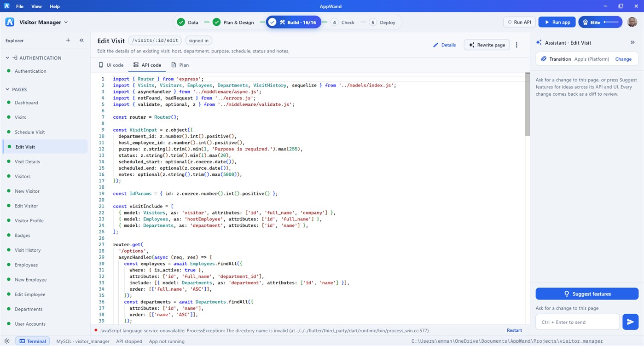Click the Elite plan usage bar
The width and height of the screenshot is (644, 346).
pos(611,22)
